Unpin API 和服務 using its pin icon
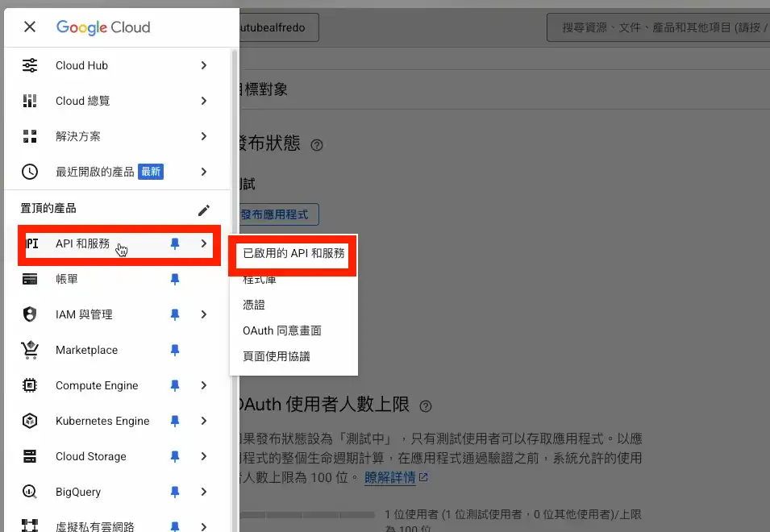 tap(175, 244)
